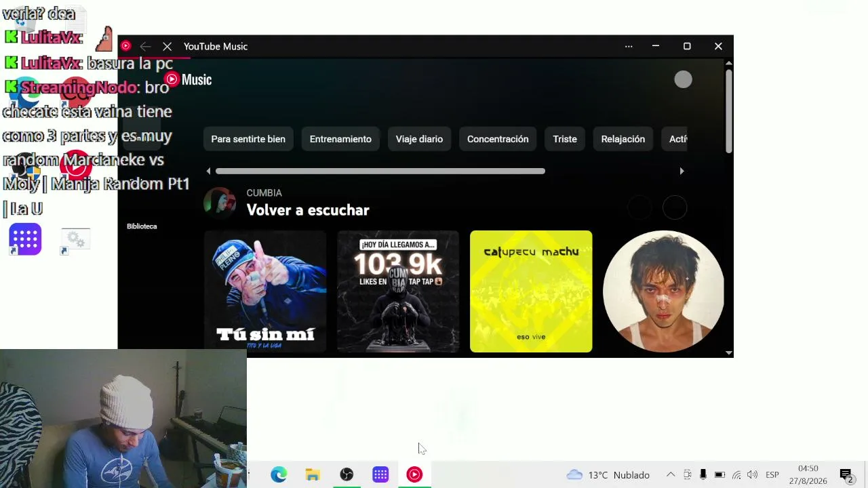Click the battery icon in system tray
868x488 pixels.
720,474
